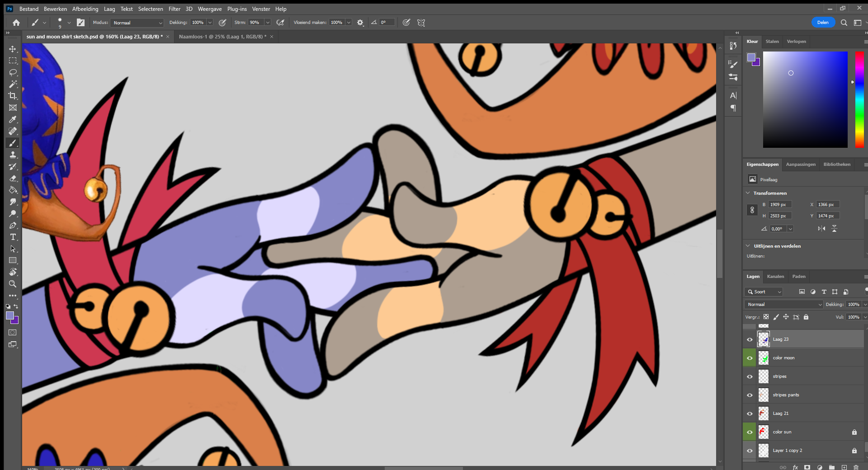Select the Type tool
This screenshot has height=470, width=868.
click(x=13, y=237)
